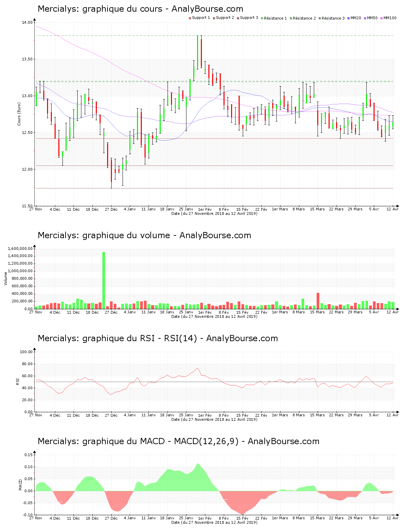Click the date range caption under the price chart
This screenshot has height=532, width=412.
(214, 213)
